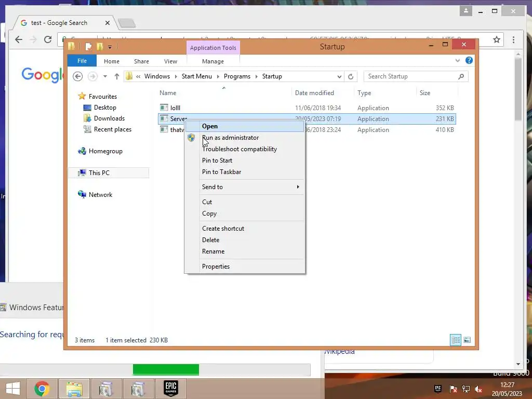Screen dimensions: 532x399
Task: Sort by the Type column header
Action: 364,93
